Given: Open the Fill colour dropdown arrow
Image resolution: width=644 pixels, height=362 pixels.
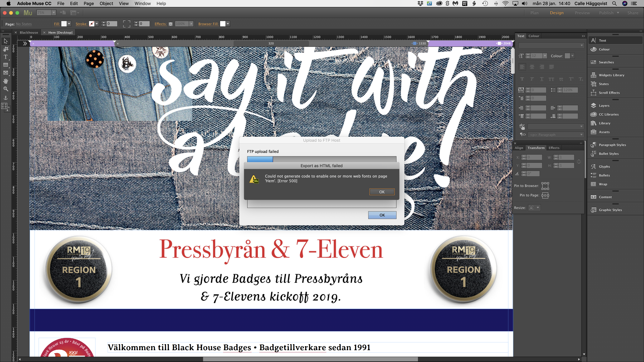Looking at the screenshot, I should (69, 24).
